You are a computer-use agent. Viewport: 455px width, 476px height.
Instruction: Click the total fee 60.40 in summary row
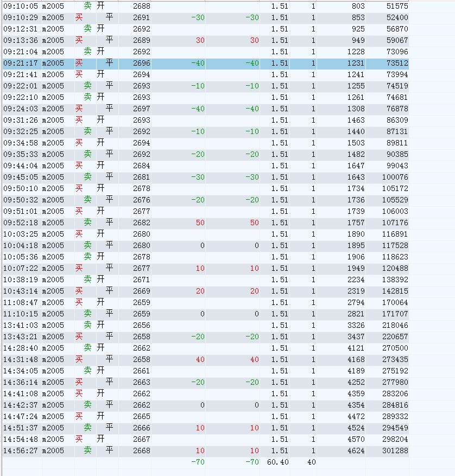point(277,462)
